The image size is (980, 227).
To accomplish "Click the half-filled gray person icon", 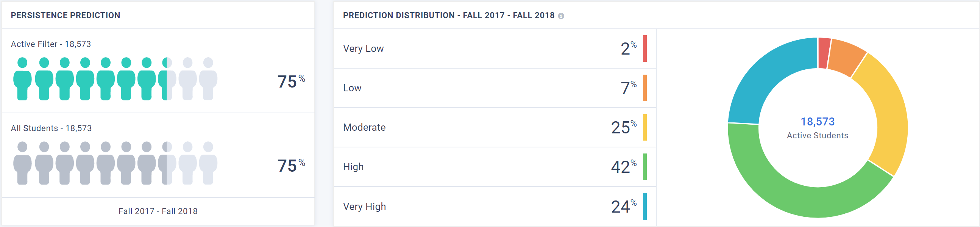I will coord(167,163).
